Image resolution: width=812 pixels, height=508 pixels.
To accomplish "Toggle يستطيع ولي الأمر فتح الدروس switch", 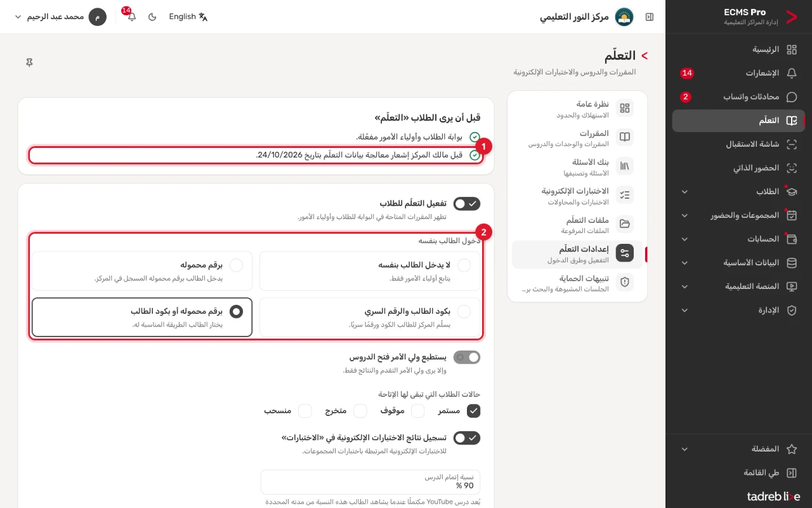I will (467, 358).
